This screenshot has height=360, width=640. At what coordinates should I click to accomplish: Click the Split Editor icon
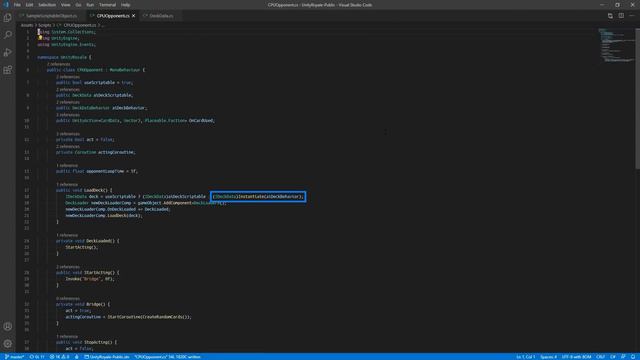coord(621,16)
